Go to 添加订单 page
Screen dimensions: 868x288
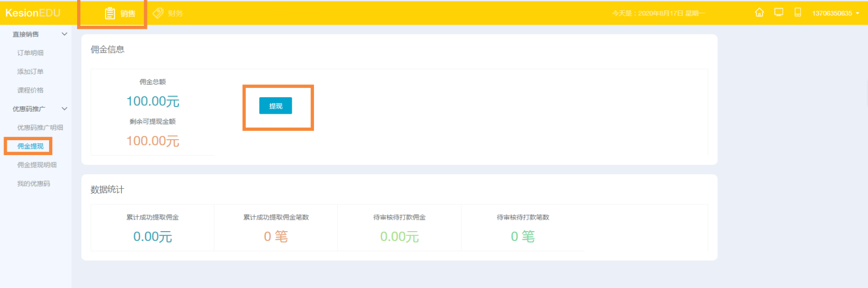[x=31, y=71]
